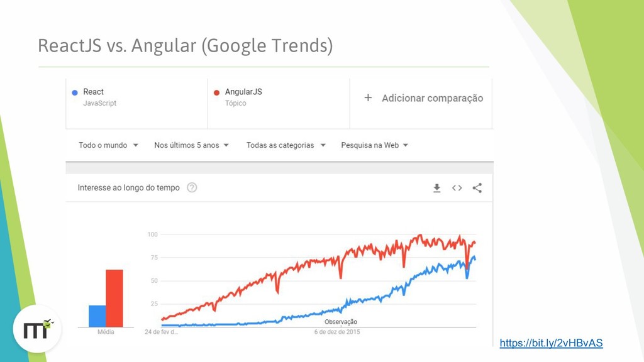
Task: Click the Interesse ao longo do tempo heading
Action: coord(128,187)
